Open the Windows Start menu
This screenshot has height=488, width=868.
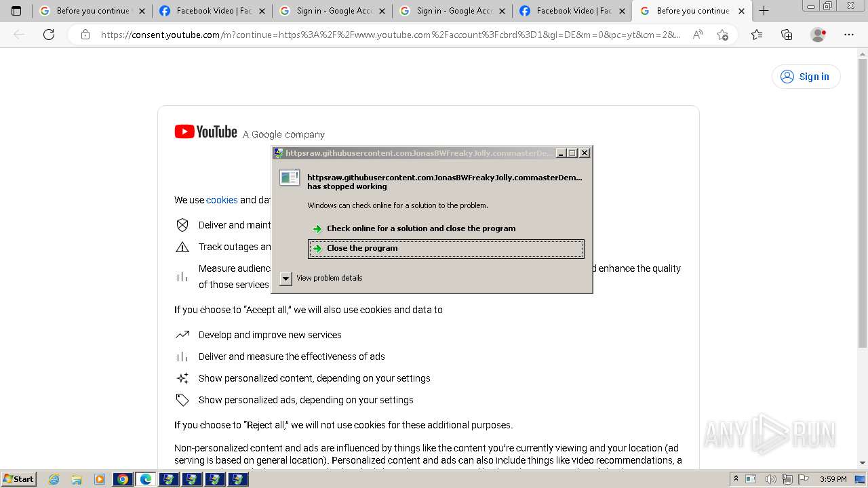click(x=18, y=479)
